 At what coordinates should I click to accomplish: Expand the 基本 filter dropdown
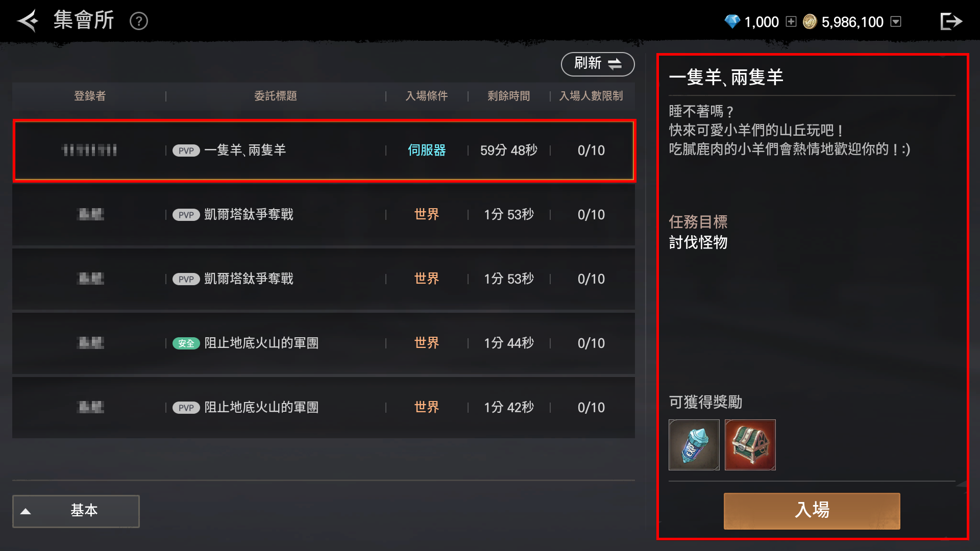(76, 511)
